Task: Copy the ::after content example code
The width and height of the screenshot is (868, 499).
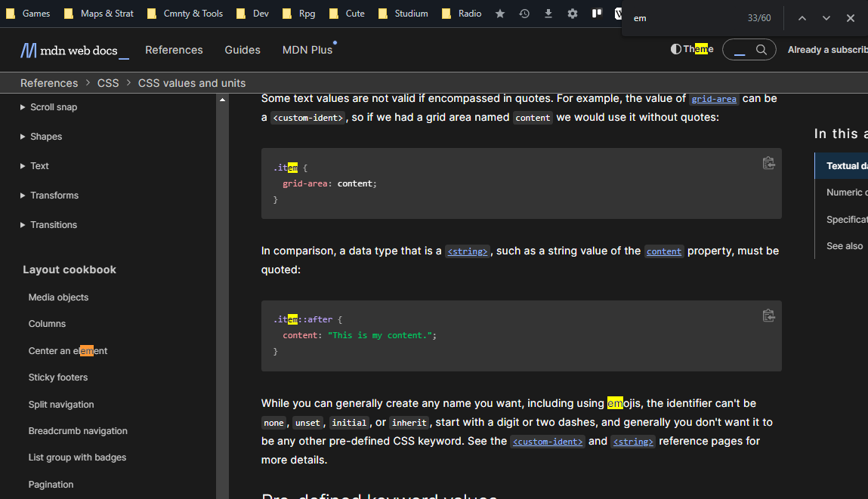Action: 768,315
